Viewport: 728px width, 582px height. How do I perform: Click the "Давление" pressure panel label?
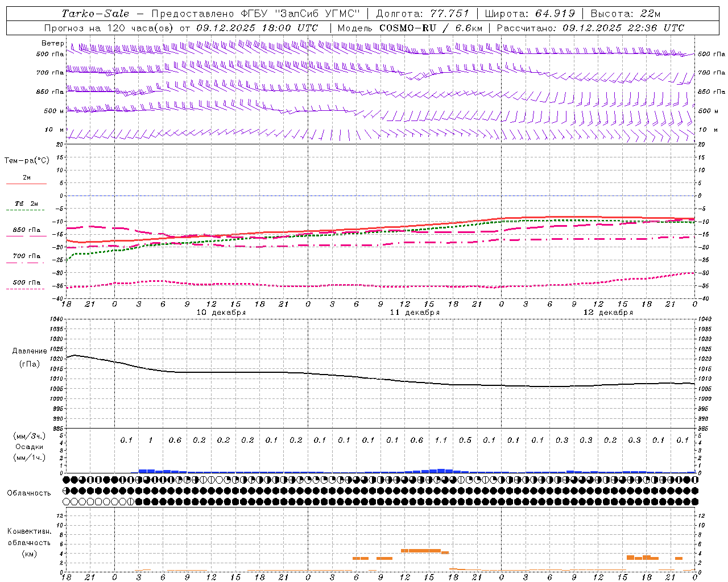coord(30,351)
